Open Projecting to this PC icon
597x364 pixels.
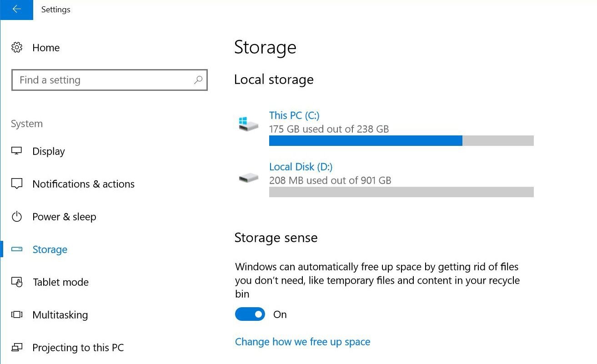17,347
